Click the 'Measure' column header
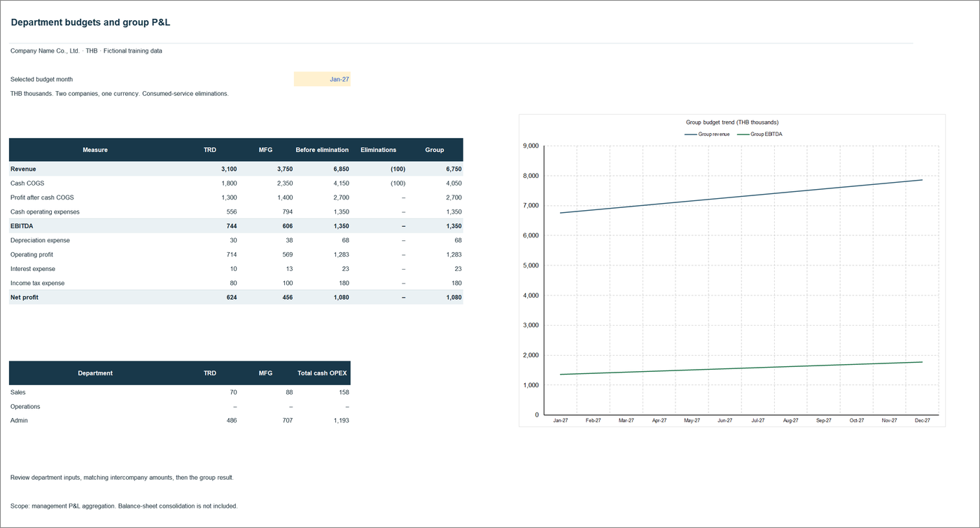980x528 pixels. pos(95,150)
